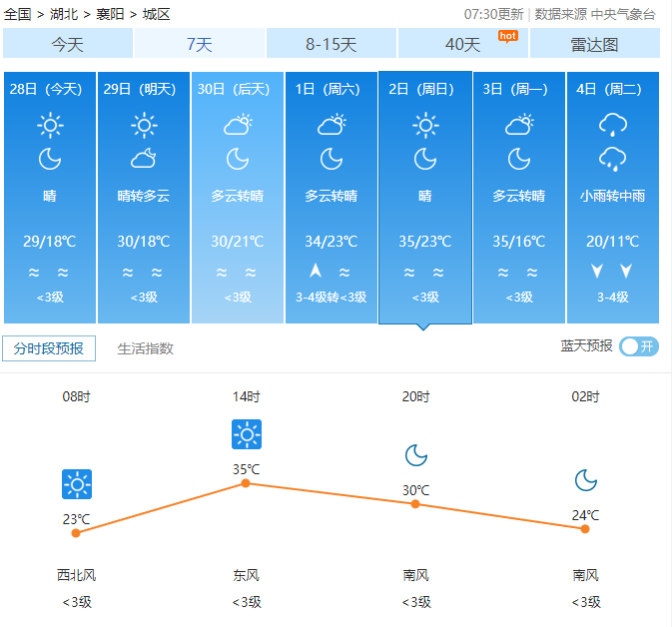672x627 pixels.
Task: Click the 35/16℃ temperature text
Action: 519,242
